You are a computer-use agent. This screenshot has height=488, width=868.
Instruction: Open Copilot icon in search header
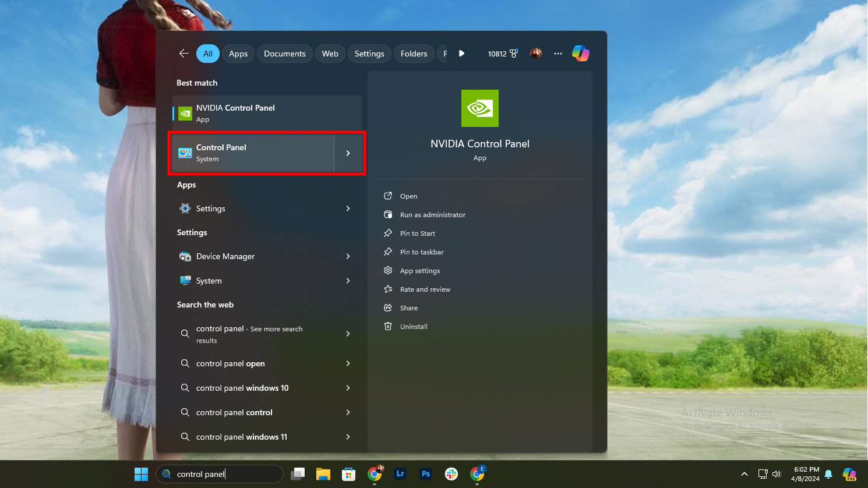(580, 54)
